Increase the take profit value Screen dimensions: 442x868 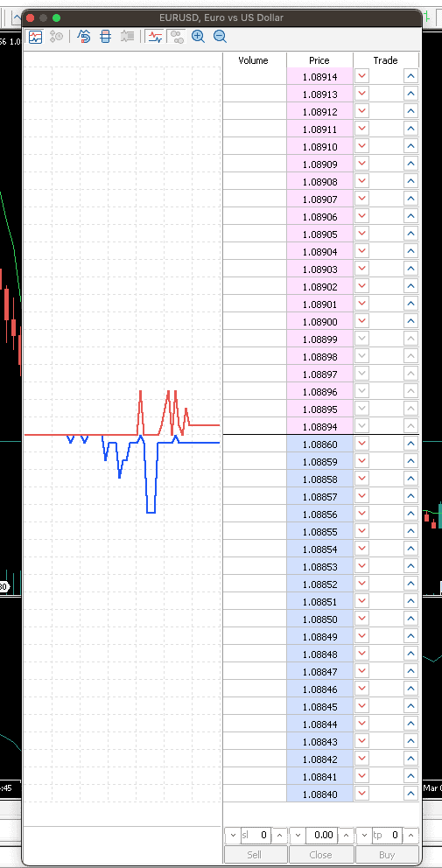tap(411, 835)
